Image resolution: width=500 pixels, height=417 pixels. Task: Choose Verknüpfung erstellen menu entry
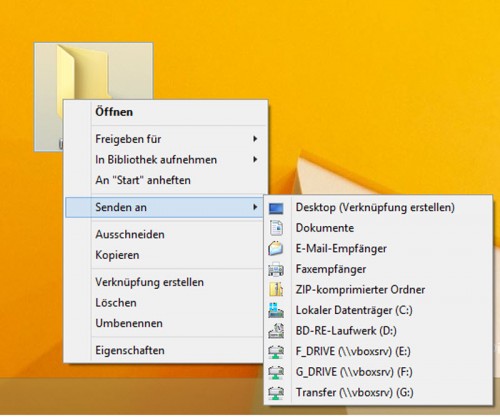point(149,282)
